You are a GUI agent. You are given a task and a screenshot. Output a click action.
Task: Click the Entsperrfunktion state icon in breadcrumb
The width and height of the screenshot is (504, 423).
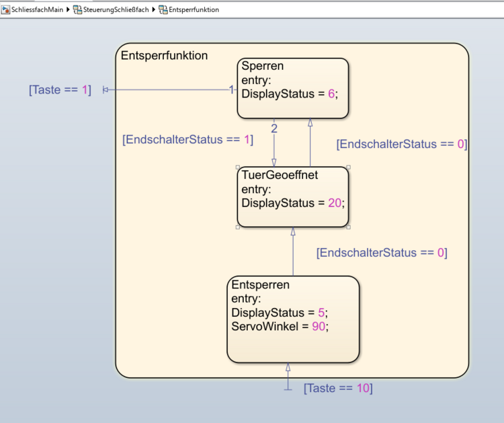tap(163, 10)
